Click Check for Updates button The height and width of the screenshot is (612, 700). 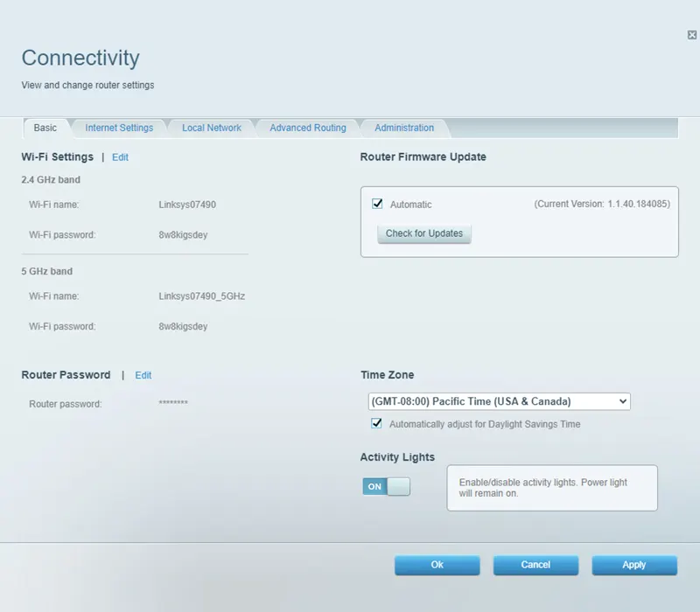point(423,233)
